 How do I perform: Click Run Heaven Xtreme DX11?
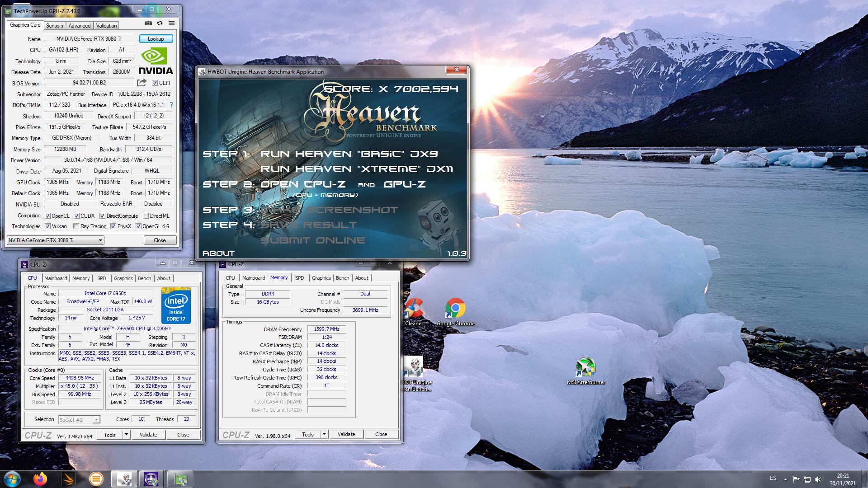357,169
